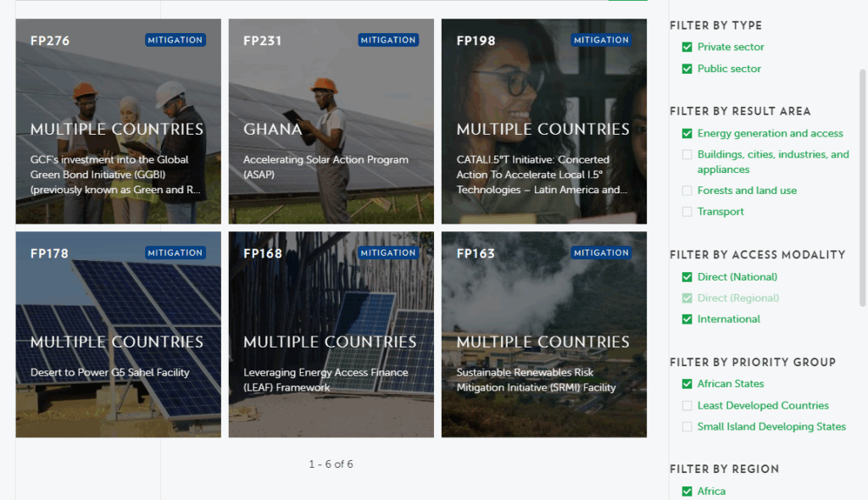Uncheck African States priority group
This screenshot has width=868, height=500.
coord(687,384)
